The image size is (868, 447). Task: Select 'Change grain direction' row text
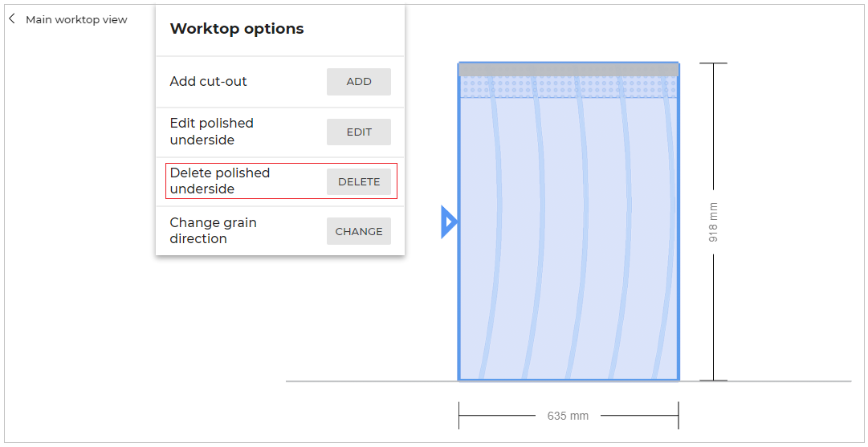[x=214, y=230]
